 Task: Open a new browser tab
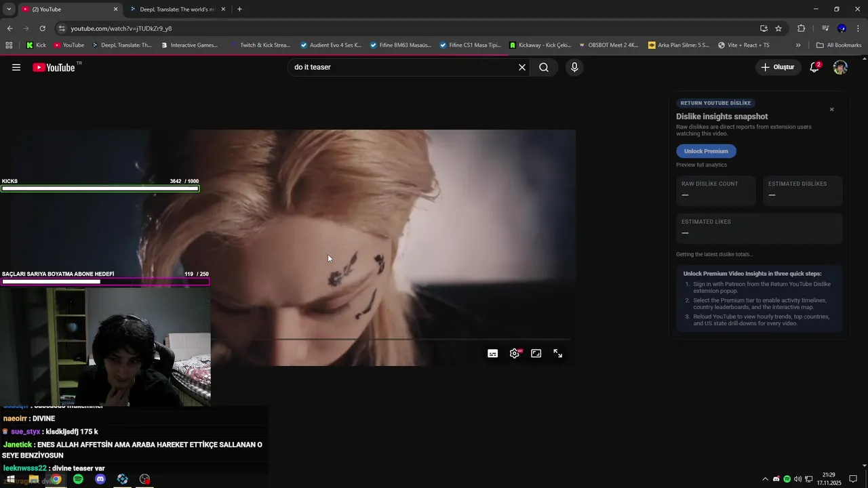[239, 9]
